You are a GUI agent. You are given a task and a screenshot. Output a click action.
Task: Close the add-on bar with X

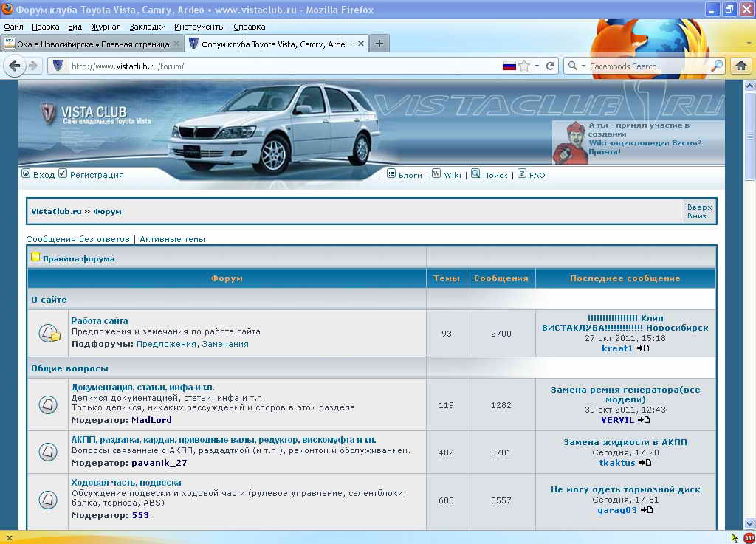click(x=8, y=537)
